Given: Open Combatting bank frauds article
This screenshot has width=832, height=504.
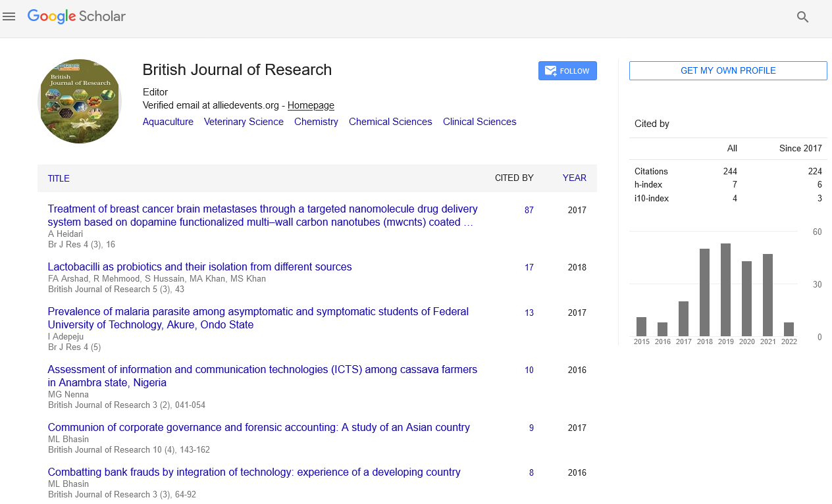Looking at the screenshot, I should pyautogui.click(x=254, y=472).
